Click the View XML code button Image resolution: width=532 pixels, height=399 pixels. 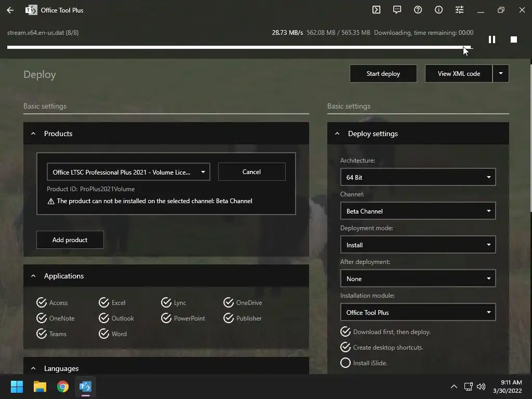(458, 73)
